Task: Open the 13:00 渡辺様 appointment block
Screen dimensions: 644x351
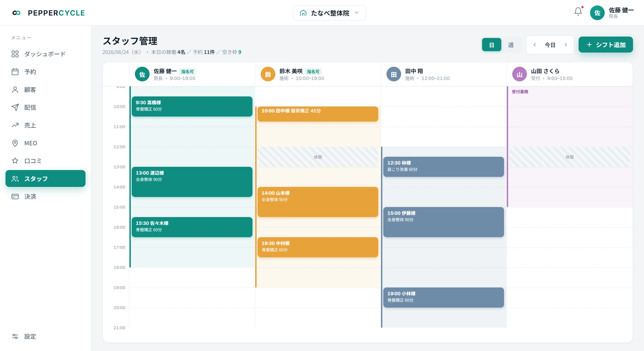Action: point(192,182)
